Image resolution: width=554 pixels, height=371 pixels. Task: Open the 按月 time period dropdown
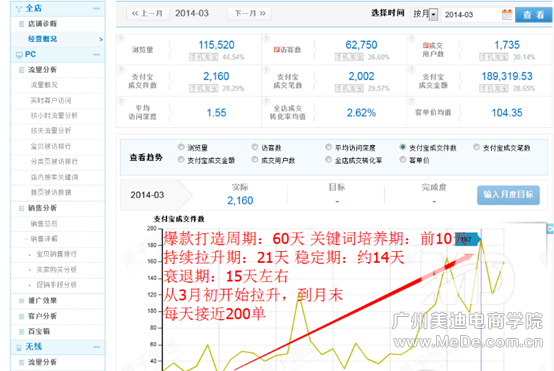pos(424,14)
